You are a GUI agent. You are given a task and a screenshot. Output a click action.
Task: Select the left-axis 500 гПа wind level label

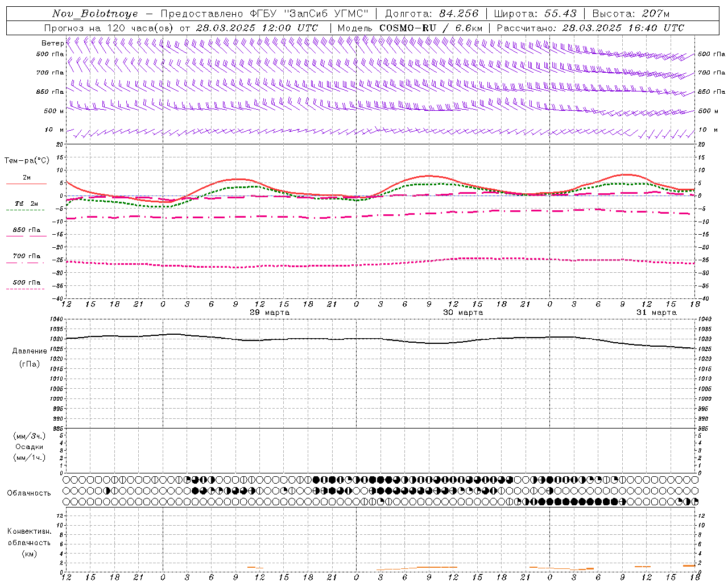50,54
